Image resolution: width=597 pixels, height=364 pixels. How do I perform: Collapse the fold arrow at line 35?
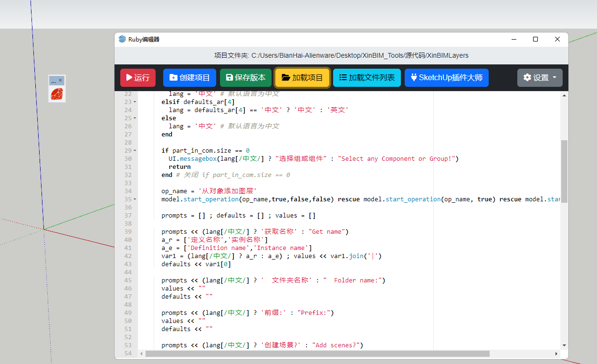click(x=135, y=199)
